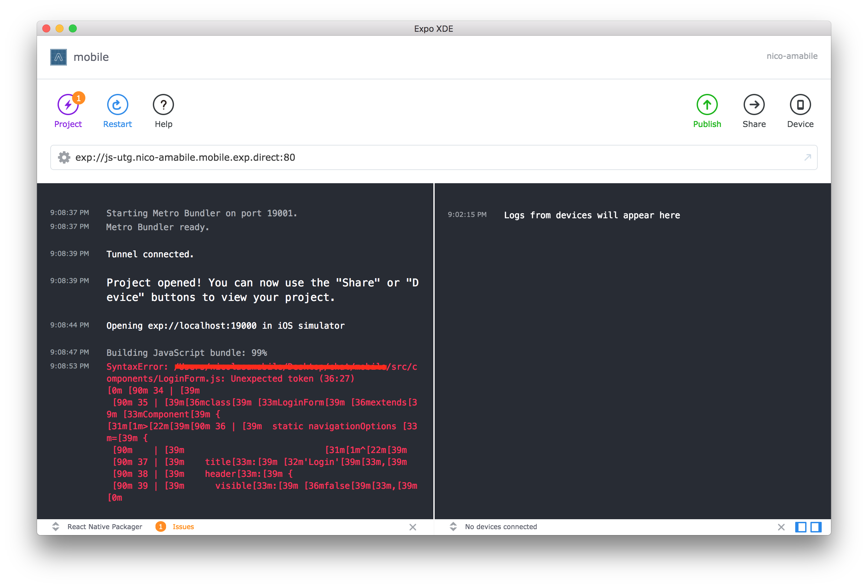The image size is (868, 588).
Task: Restart the Metro Bundler
Action: (117, 110)
